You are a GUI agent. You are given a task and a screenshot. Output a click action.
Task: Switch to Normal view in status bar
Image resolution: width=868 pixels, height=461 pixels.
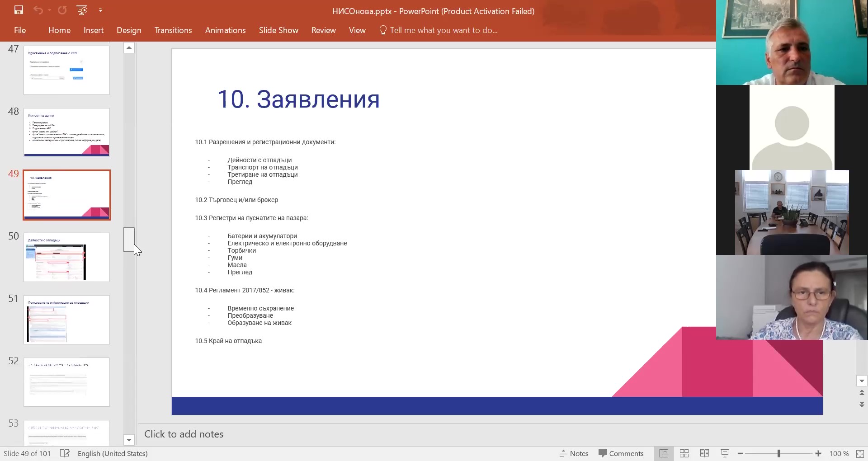point(664,453)
